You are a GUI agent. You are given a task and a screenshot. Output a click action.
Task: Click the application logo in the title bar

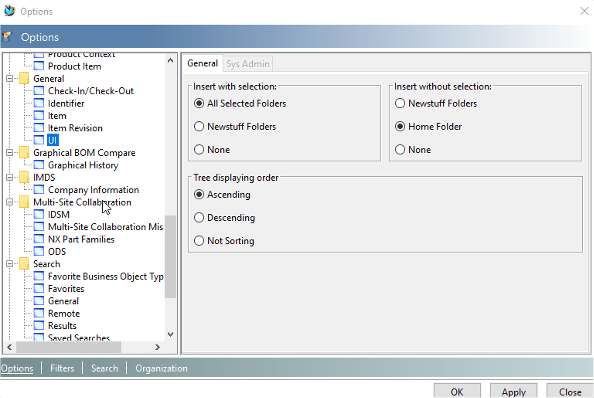pyautogui.click(x=9, y=11)
